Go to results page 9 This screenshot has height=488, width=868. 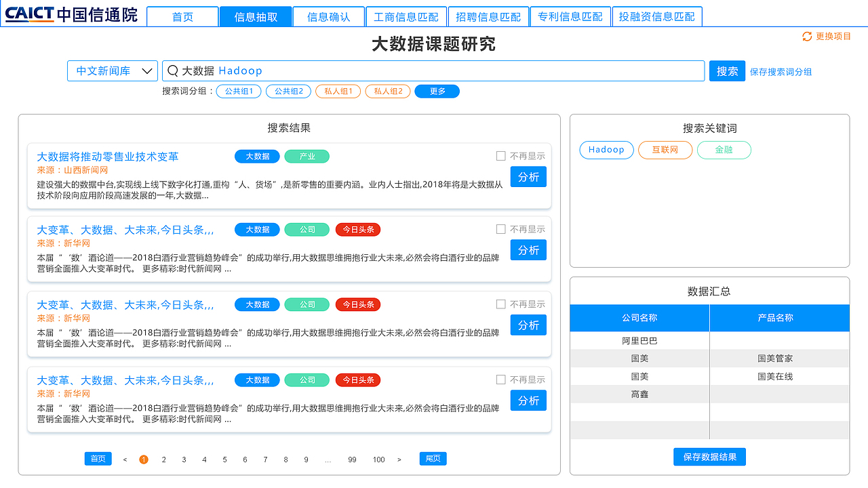[x=306, y=460]
